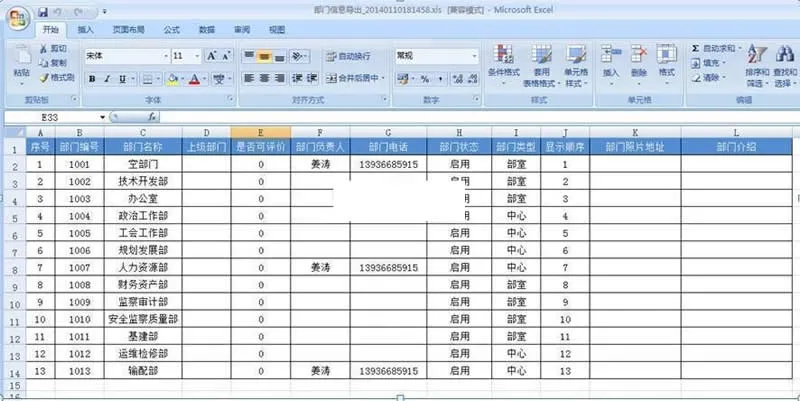Click the 變 phonetic guide icon
Viewport: 800px width, 401px height.
click(x=219, y=79)
